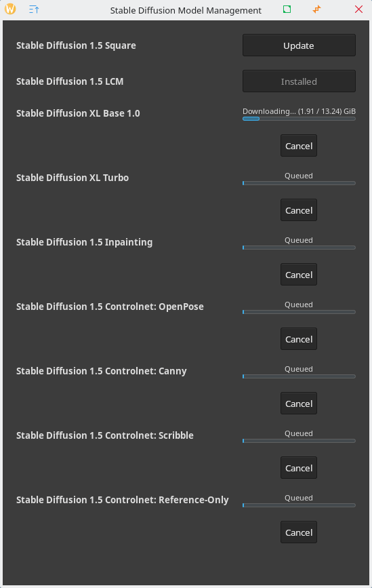Viewport: 372px width, 588px height.
Task: Click the orange arrows title bar icon
Action: coord(317,9)
